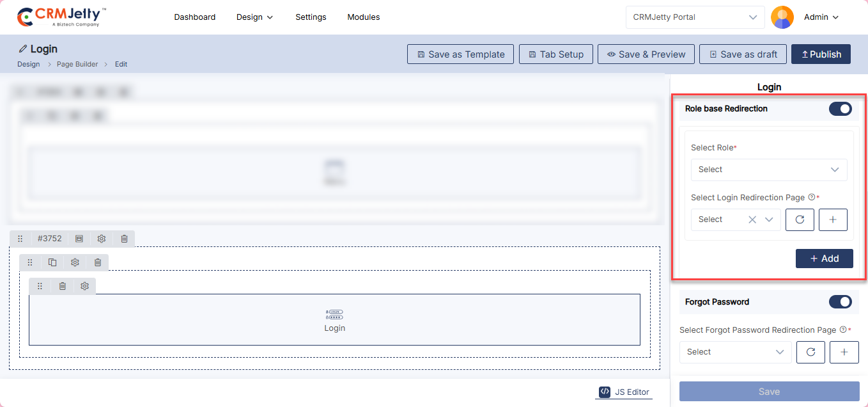Open the Forgot Password Redirection Page dropdown
868x407 pixels.
(734, 352)
